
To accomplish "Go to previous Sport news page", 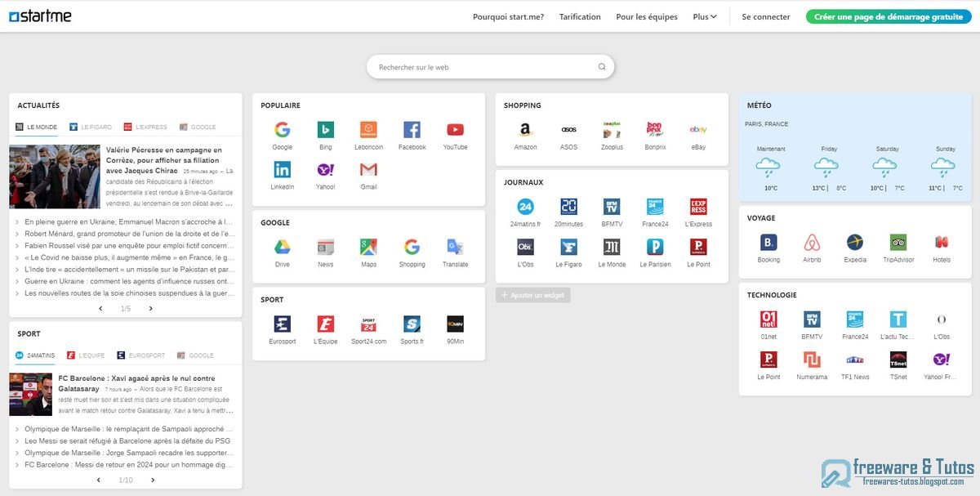I will click(99, 480).
